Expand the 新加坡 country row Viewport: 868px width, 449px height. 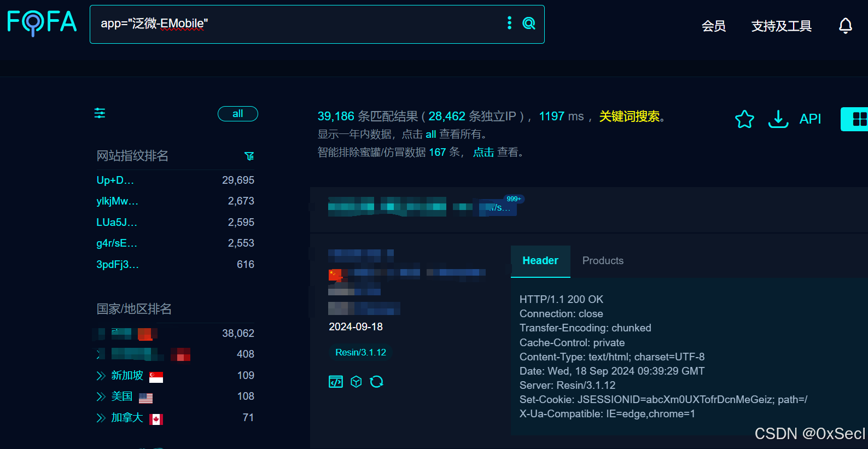pos(101,376)
